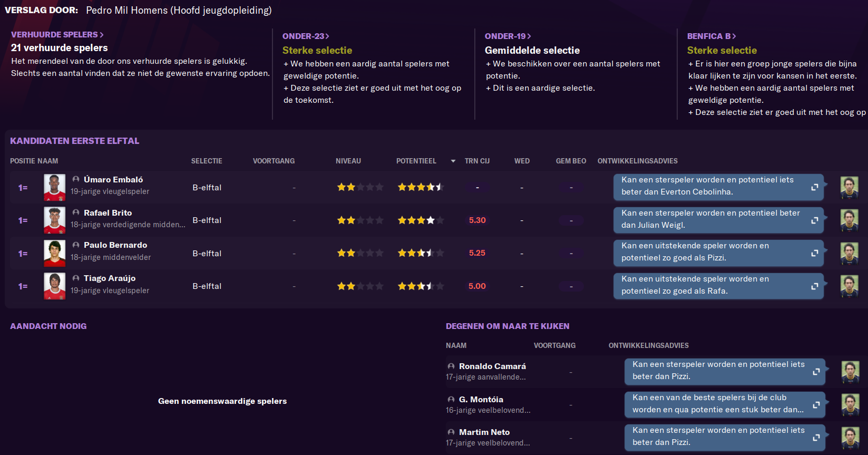The height and width of the screenshot is (455, 868).
Task: Click info icon beside G. Montóia's name
Action: pos(451,400)
